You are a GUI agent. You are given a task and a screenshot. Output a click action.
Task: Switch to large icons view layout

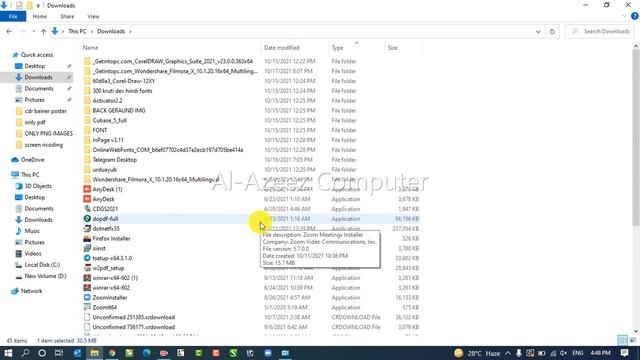(633, 340)
